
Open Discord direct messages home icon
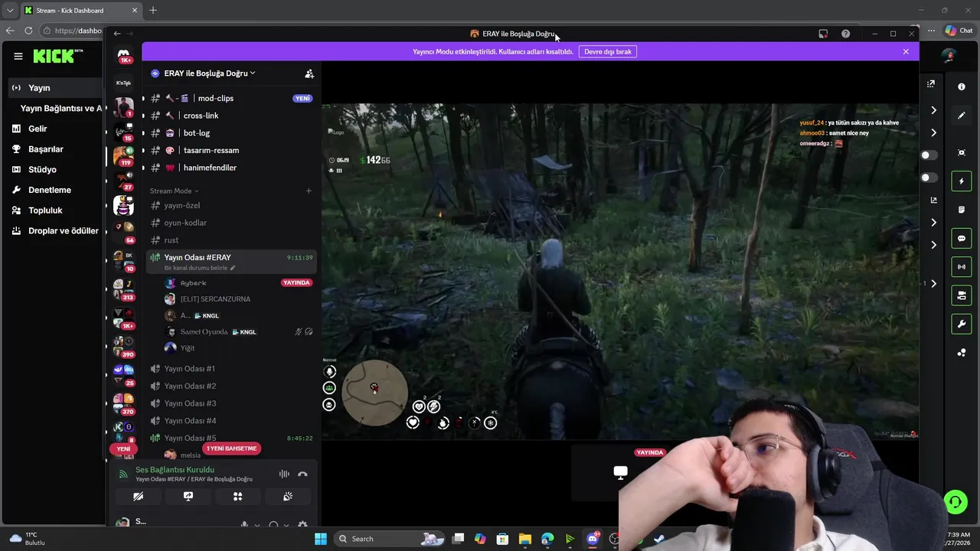(x=123, y=55)
